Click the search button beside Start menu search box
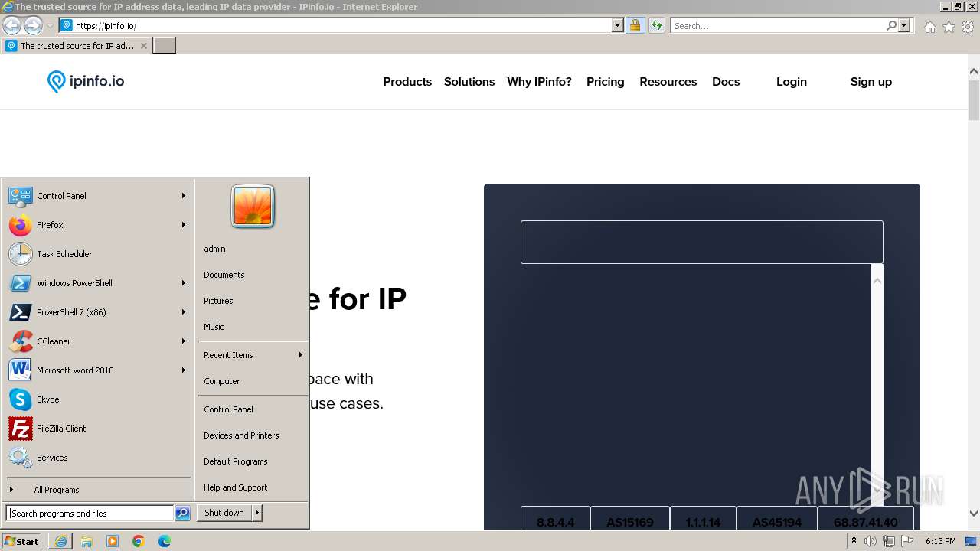 [182, 514]
